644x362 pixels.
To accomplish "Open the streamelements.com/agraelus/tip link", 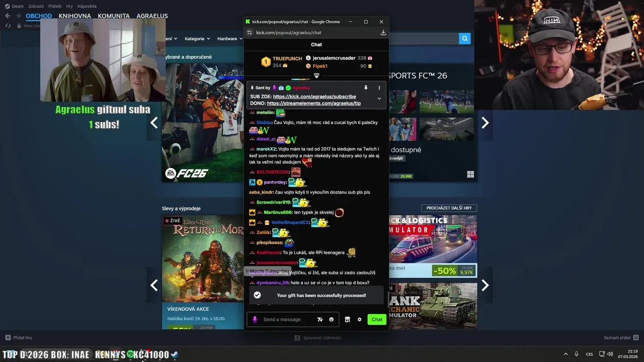I will point(314,103).
